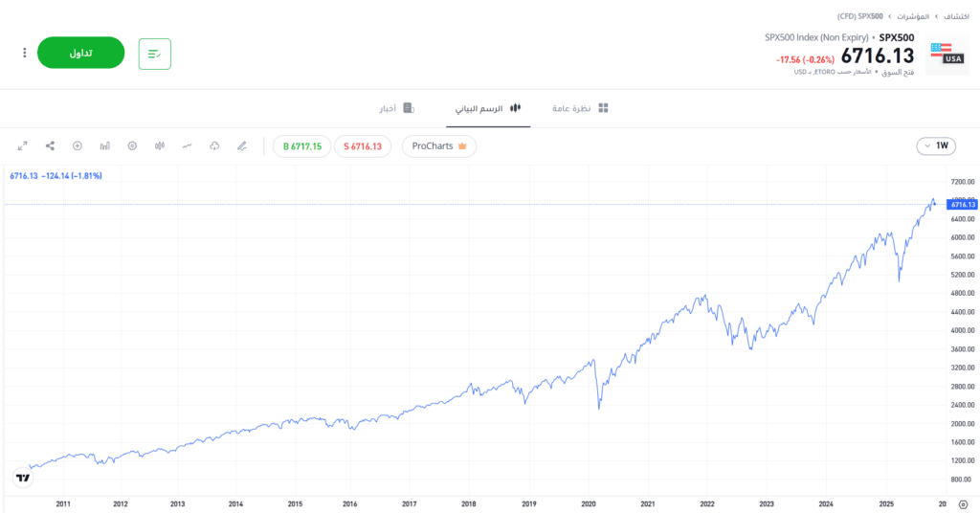Screen dimensions: 980x513
Task: Open ProCharts with crown icon
Action: 438,146
